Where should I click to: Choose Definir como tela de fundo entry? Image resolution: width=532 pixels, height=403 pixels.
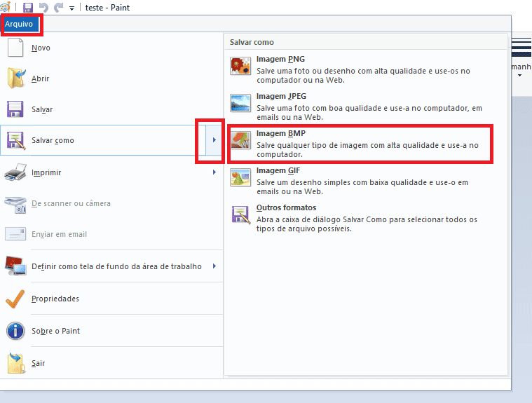pyautogui.click(x=111, y=266)
